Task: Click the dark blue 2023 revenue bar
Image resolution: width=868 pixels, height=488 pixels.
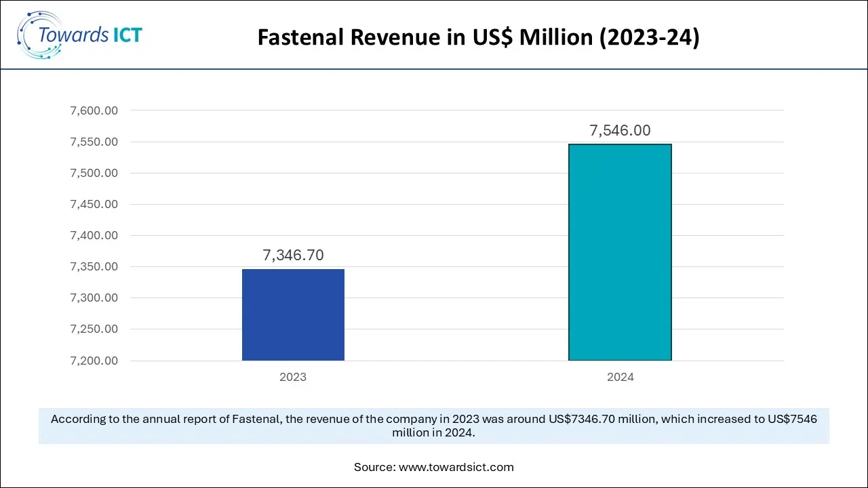Action: [x=293, y=314]
